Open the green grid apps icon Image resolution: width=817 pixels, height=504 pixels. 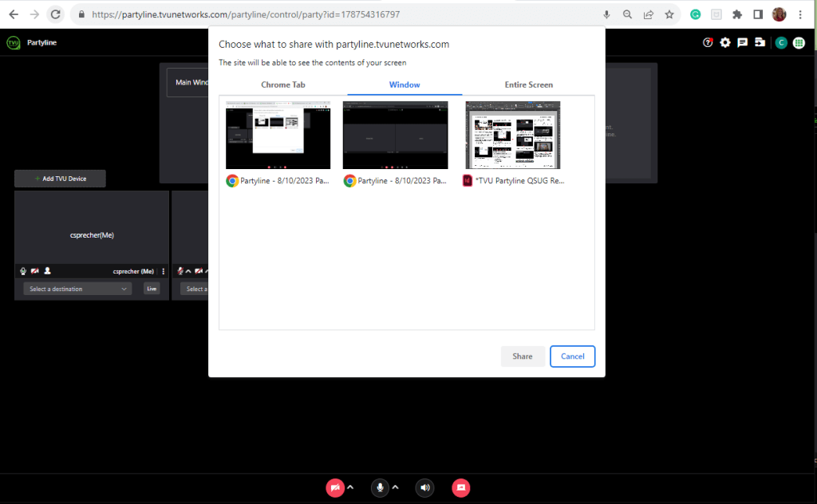(x=799, y=43)
